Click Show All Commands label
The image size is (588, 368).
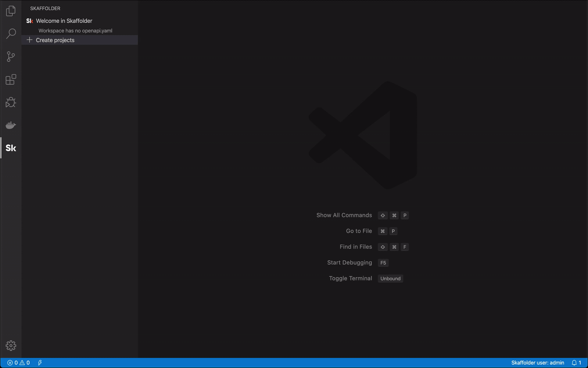pyautogui.click(x=344, y=215)
